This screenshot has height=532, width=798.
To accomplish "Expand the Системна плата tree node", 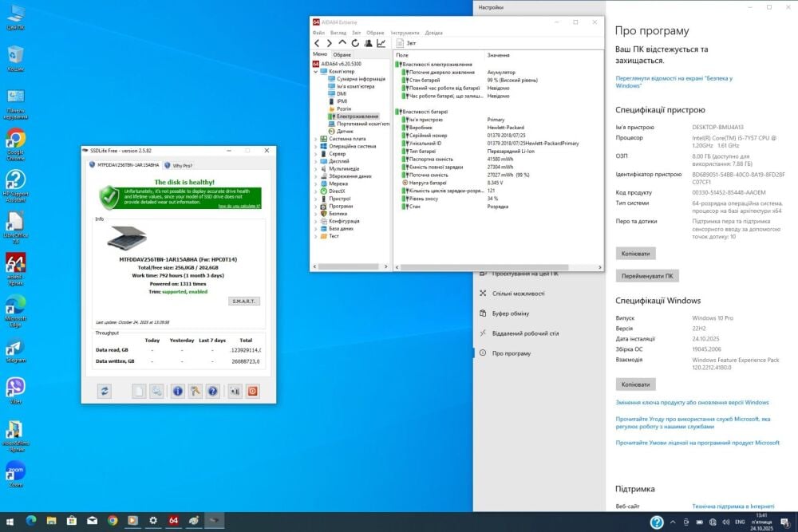I will pos(315,139).
